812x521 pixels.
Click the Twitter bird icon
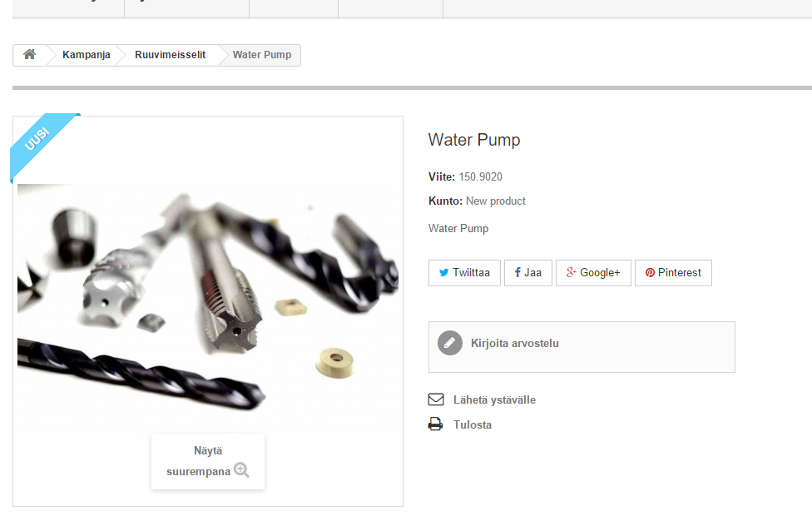coord(443,272)
